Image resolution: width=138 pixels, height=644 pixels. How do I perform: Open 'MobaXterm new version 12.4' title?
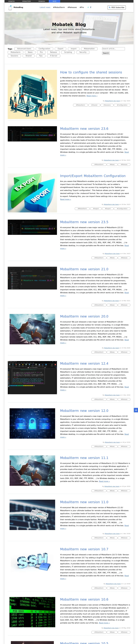(84, 364)
